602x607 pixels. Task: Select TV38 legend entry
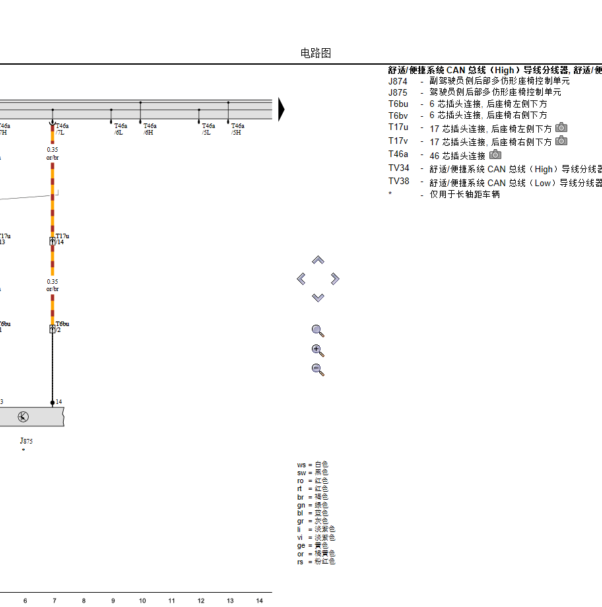point(495,182)
